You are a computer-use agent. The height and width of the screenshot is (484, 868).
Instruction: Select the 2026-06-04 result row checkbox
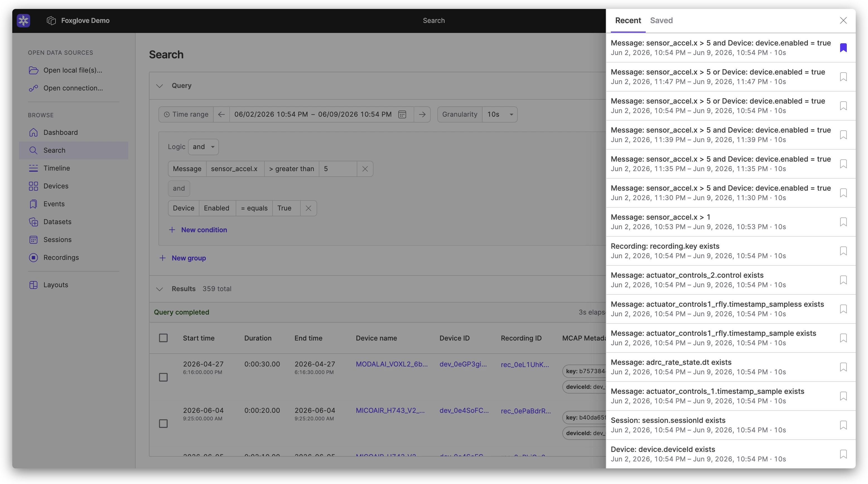[163, 423]
